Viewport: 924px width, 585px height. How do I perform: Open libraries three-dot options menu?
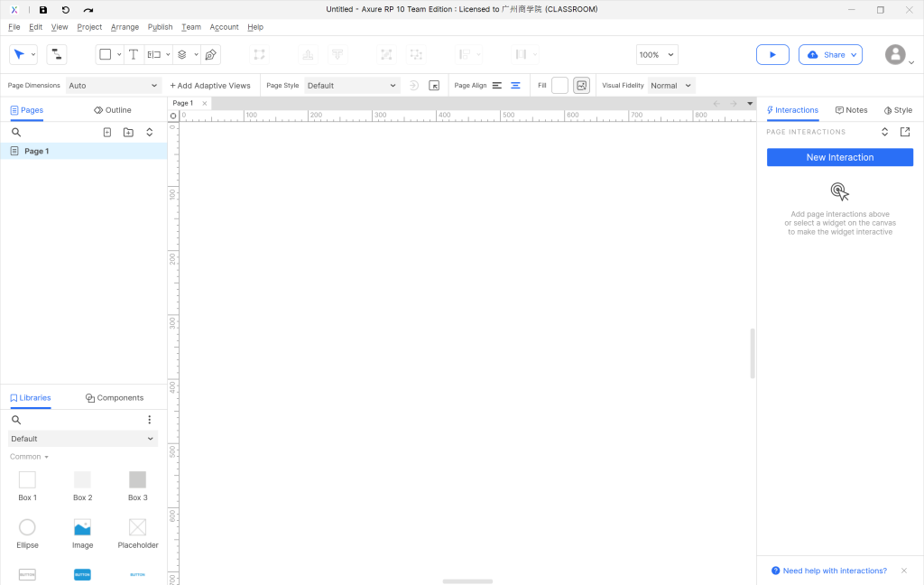[150, 420]
